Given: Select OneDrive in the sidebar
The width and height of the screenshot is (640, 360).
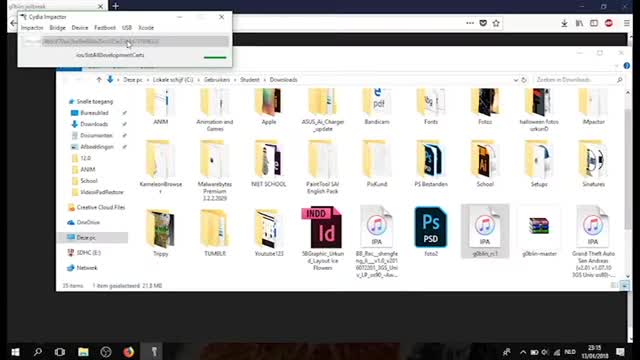Looking at the screenshot, I should click(88, 222).
